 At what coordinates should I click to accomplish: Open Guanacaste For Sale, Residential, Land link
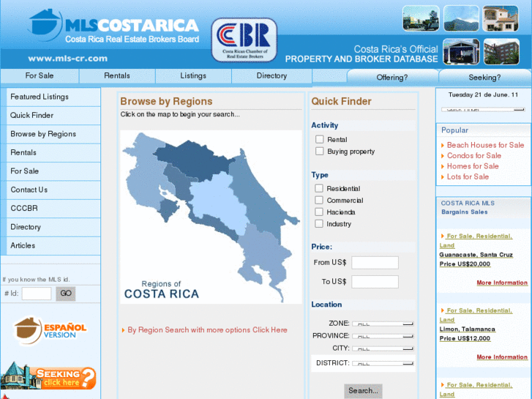pyautogui.click(x=476, y=241)
